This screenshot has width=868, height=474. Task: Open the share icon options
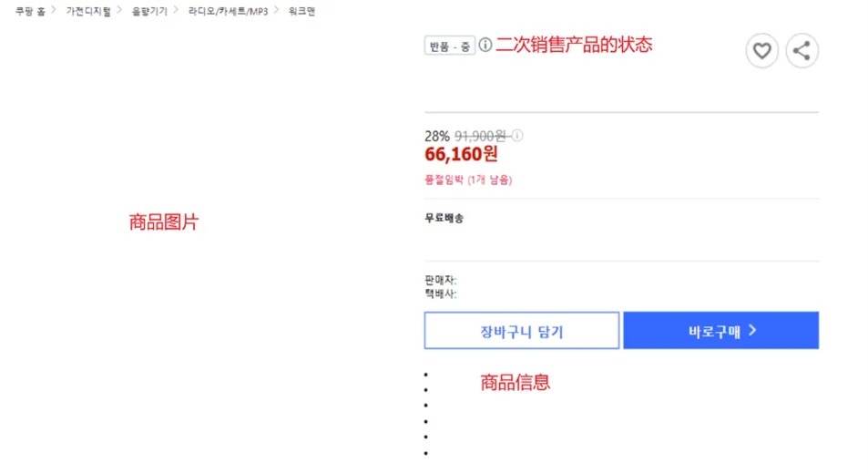pyautogui.click(x=802, y=51)
